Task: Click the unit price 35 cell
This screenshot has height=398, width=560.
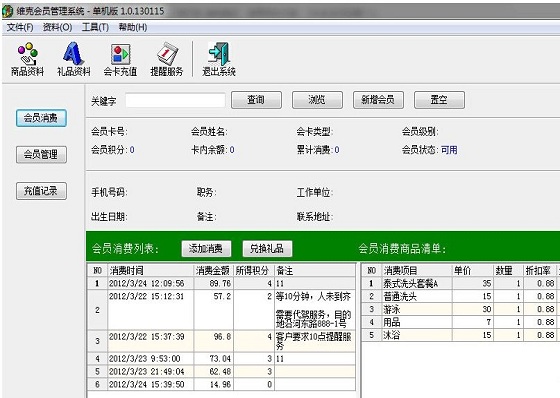Action: [x=472, y=284]
